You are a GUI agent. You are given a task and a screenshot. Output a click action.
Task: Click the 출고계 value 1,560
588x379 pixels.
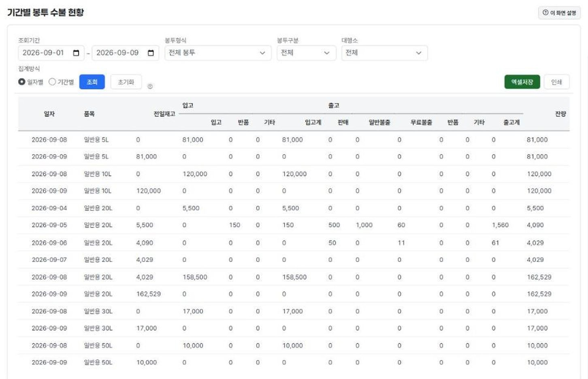click(500, 225)
